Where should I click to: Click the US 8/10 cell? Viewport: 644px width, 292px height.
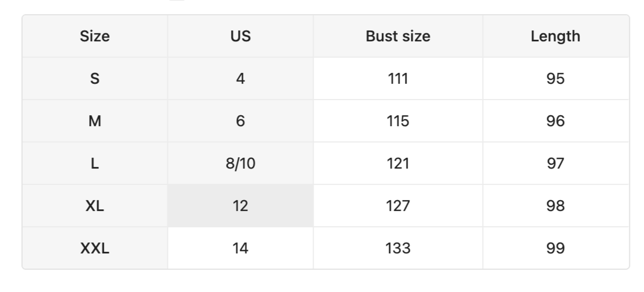240,164
